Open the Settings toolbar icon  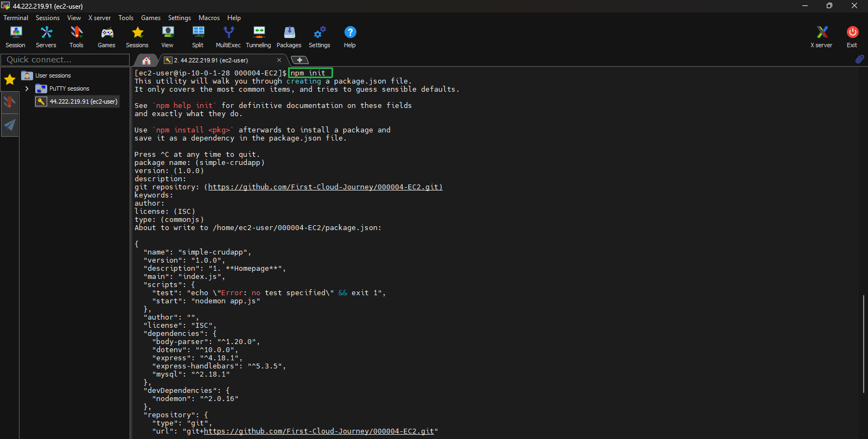pos(320,37)
